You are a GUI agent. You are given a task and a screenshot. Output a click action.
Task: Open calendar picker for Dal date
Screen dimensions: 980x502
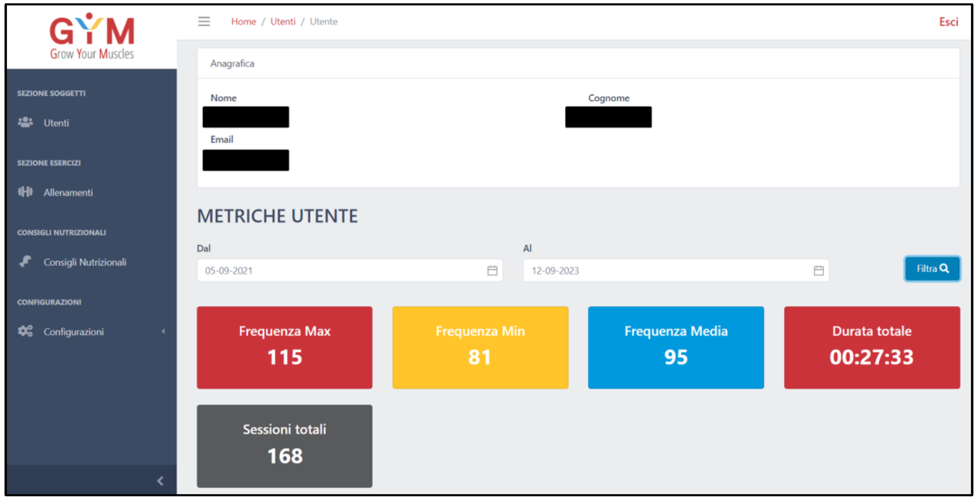click(492, 270)
